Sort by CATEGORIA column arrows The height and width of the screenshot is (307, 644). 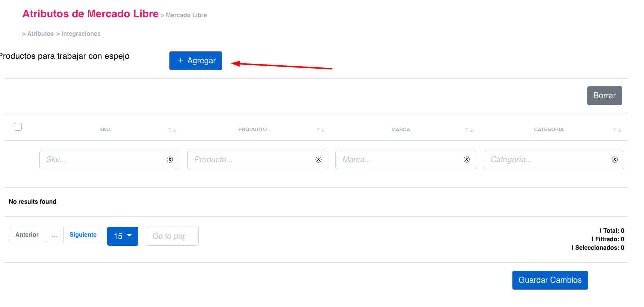tap(618, 130)
